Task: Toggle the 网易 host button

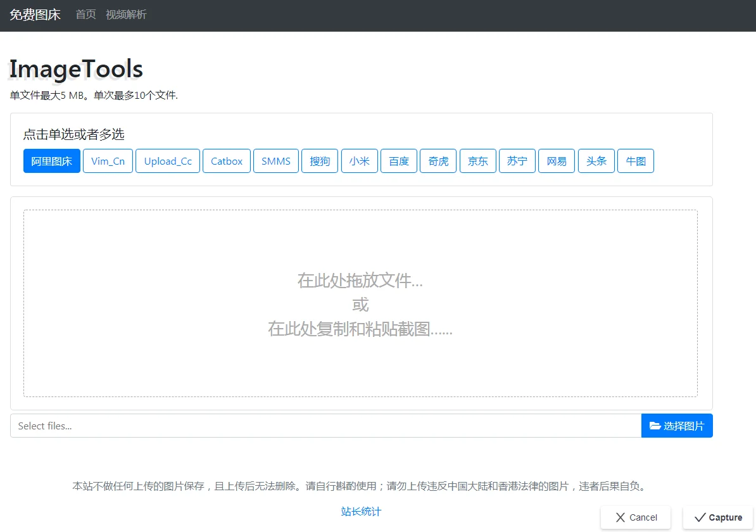Action: [557, 161]
